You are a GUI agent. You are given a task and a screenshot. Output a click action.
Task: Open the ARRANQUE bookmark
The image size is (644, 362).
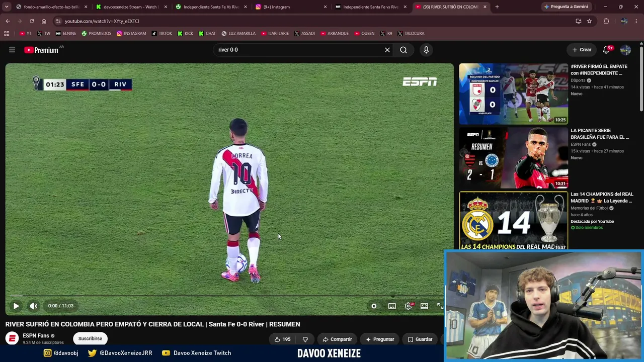tap(335, 34)
